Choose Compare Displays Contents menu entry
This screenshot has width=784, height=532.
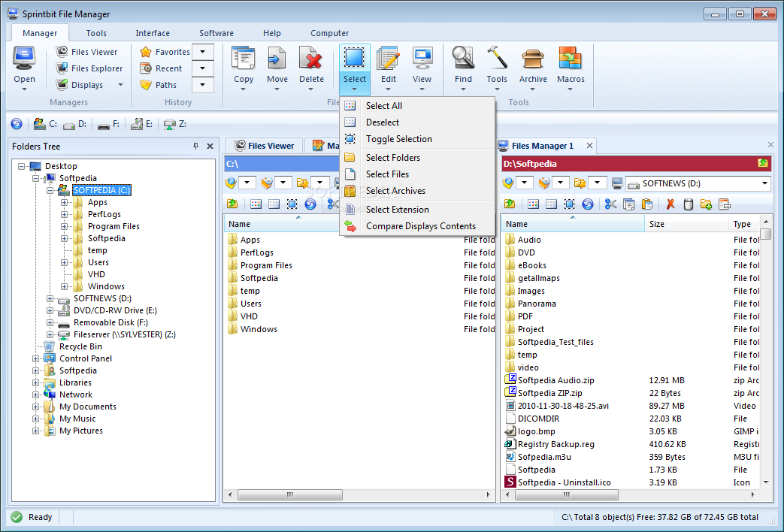click(417, 226)
